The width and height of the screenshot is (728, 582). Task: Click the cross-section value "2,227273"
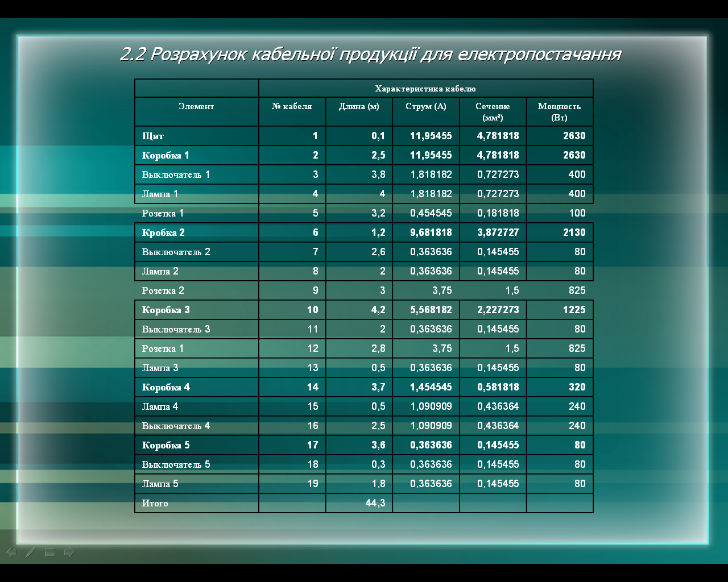coord(498,310)
